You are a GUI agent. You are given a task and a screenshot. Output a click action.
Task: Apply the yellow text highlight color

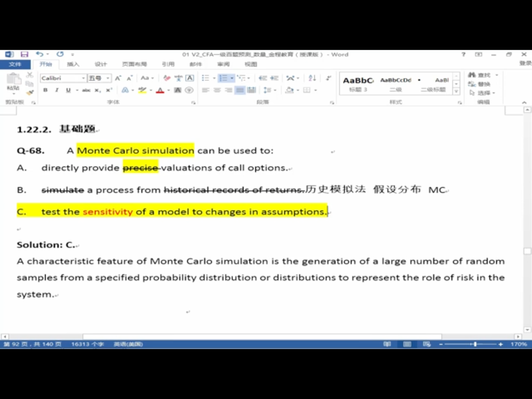click(142, 90)
